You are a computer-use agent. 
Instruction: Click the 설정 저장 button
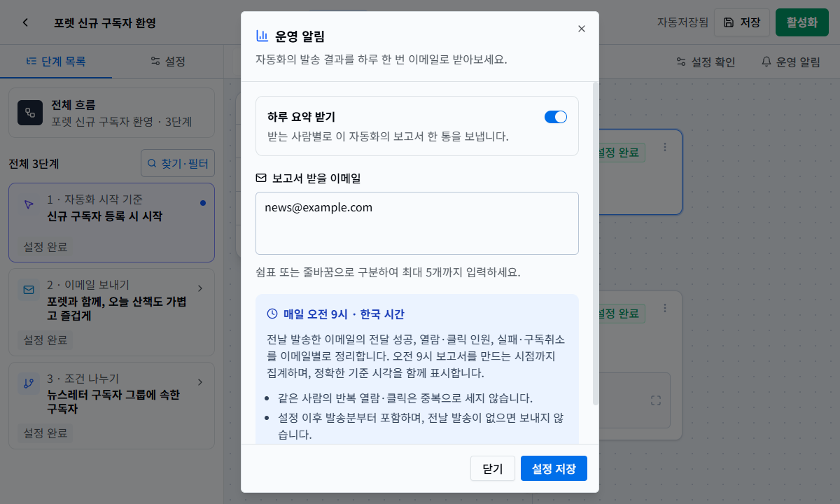click(554, 469)
